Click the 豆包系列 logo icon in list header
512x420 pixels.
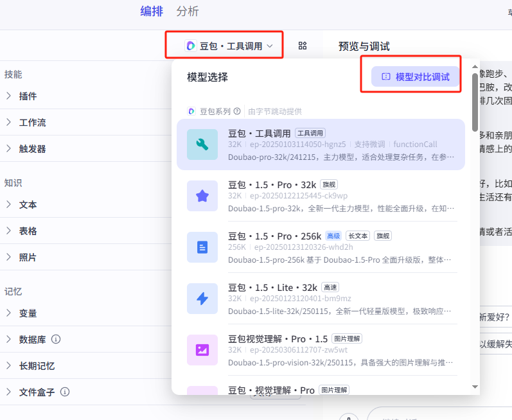[x=191, y=111]
